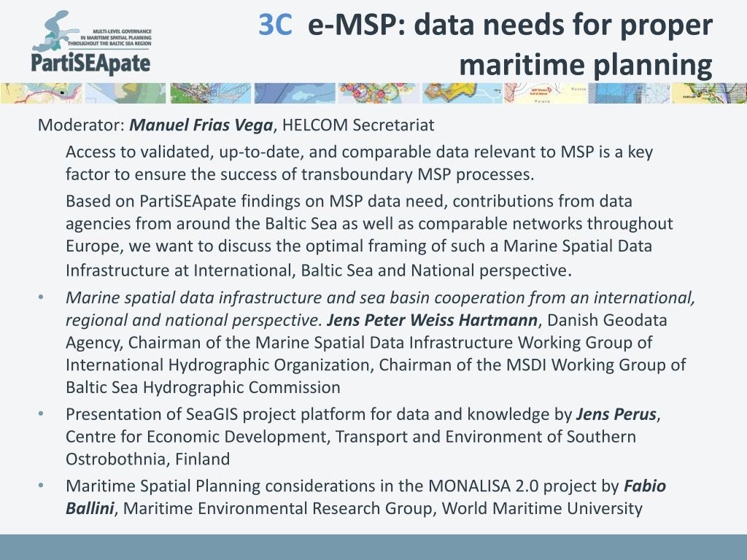Click the bullet before 'Marine spatial data infrastructure'
Viewport: 747px width, 560px height.
(x=41, y=297)
